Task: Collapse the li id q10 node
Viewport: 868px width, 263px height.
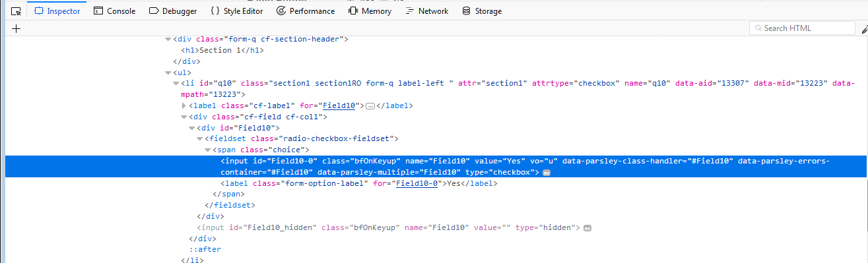Action: coord(176,84)
